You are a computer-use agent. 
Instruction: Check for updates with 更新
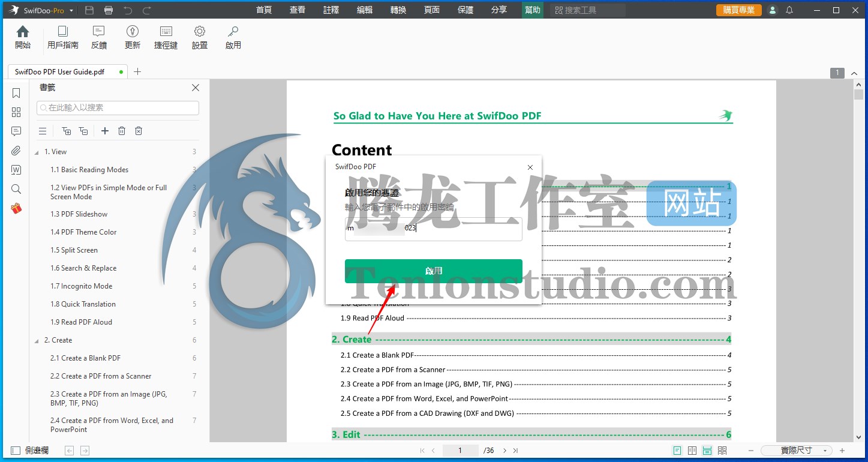point(133,37)
